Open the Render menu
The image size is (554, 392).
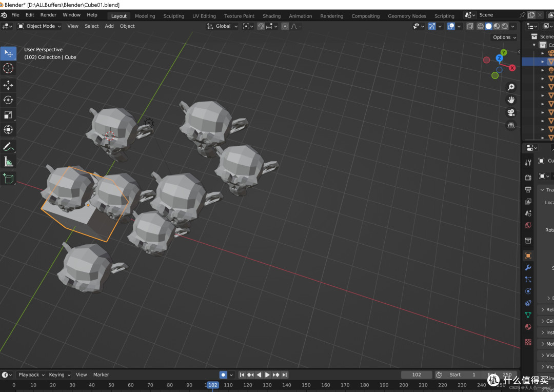click(x=48, y=15)
